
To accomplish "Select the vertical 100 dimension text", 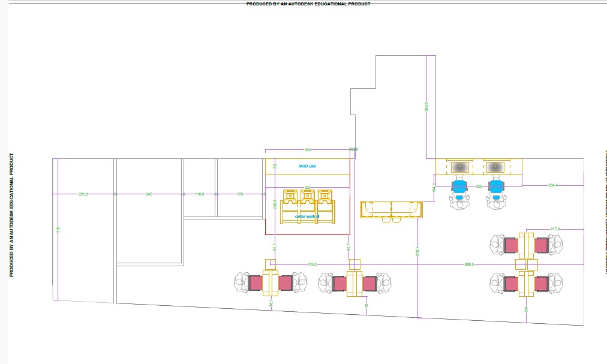I will click(526, 310).
